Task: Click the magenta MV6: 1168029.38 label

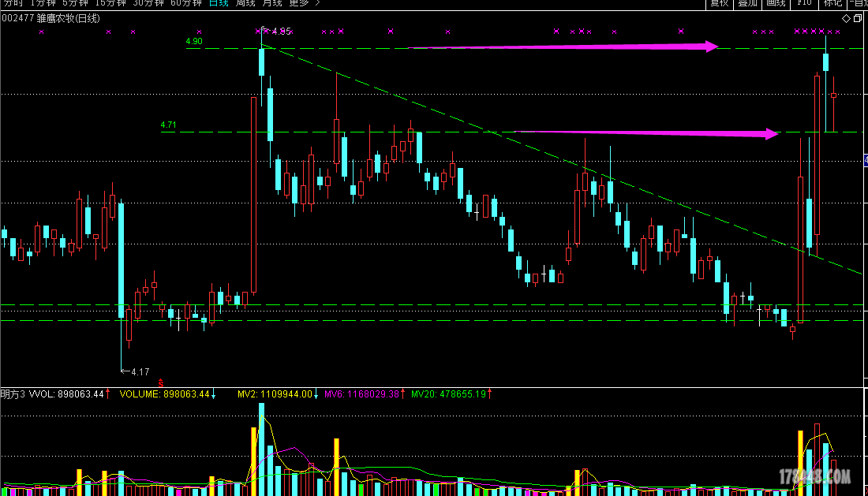Action: pos(361,394)
